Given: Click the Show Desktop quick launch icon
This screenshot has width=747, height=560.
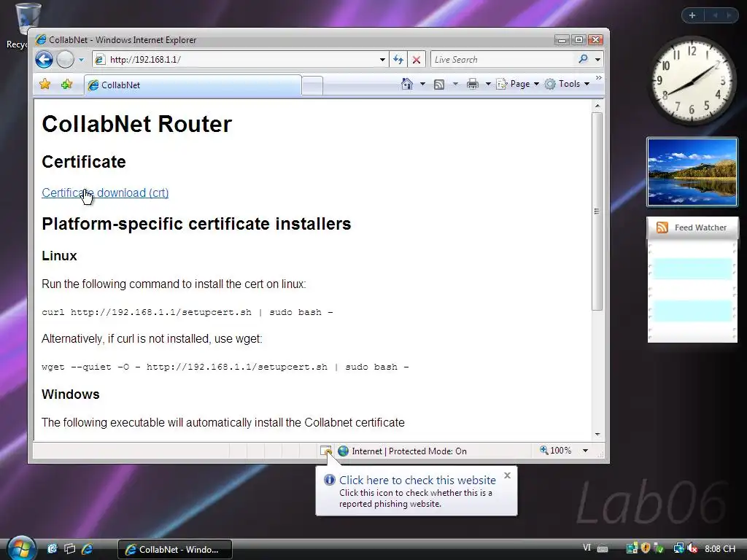Looking at the screenshot, I should coord(52,549).
